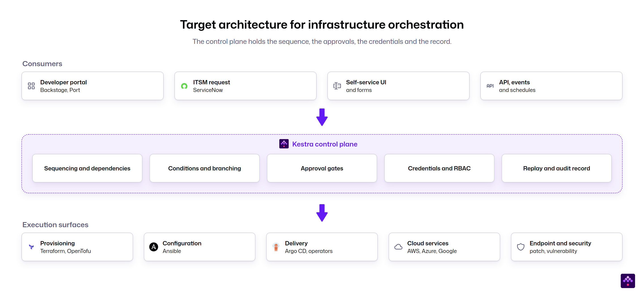Click the Kestra logo in control plane
644x297 pixels.
pos(284,144)
